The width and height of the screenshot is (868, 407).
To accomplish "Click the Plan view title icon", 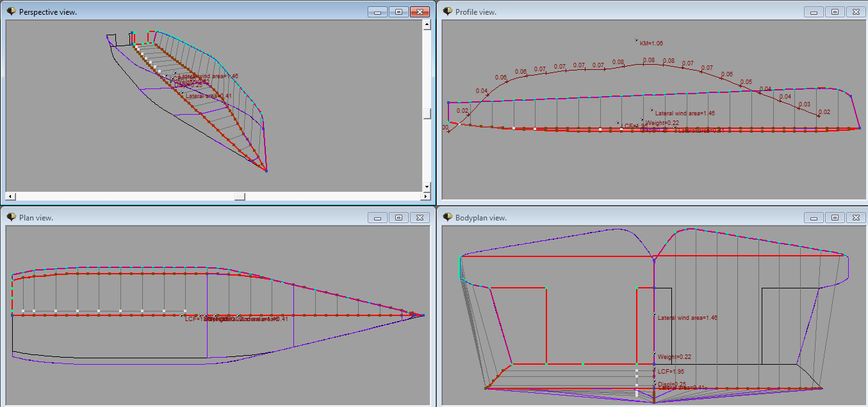I will click(10, 217).
